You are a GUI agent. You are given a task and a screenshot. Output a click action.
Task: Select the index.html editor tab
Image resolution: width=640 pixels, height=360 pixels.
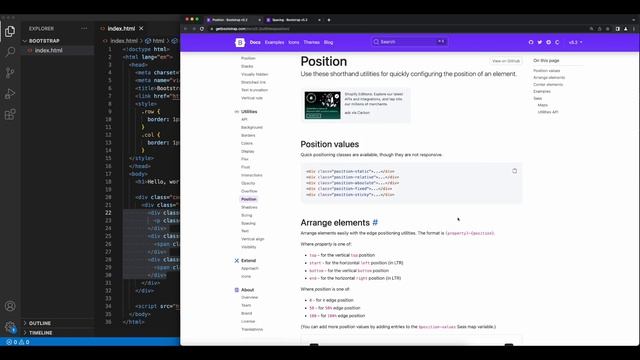pos(121,28)
